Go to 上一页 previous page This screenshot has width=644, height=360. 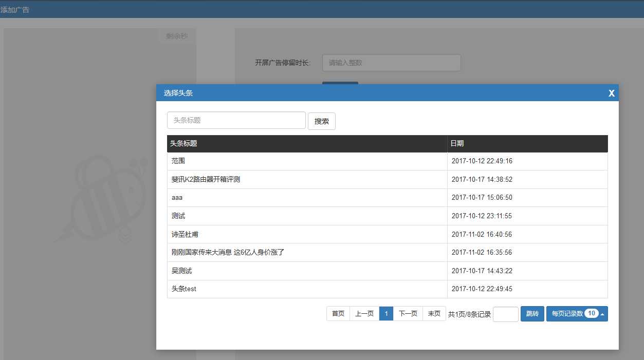[364, 314]
